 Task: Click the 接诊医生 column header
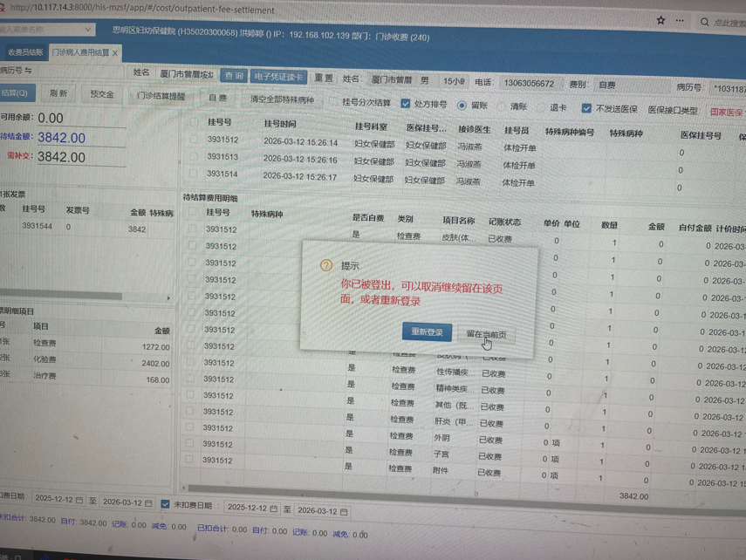tap(475, 129)
